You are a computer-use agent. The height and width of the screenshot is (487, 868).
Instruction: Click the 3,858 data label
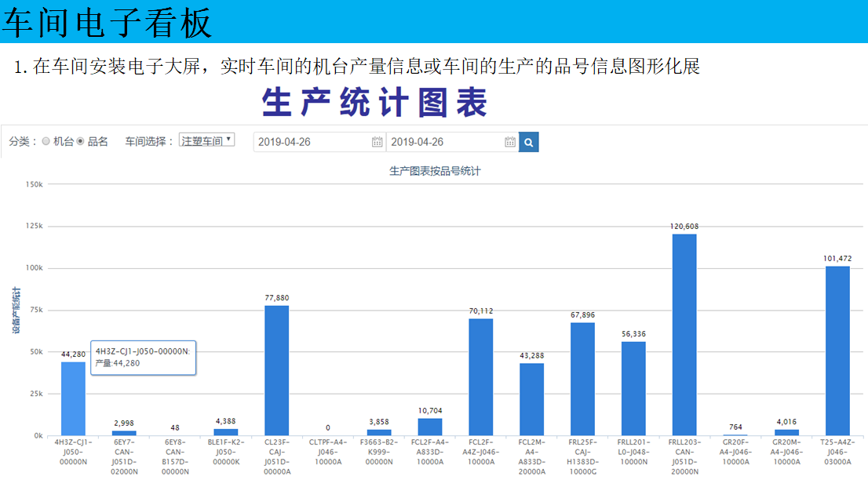click(378, 422)
